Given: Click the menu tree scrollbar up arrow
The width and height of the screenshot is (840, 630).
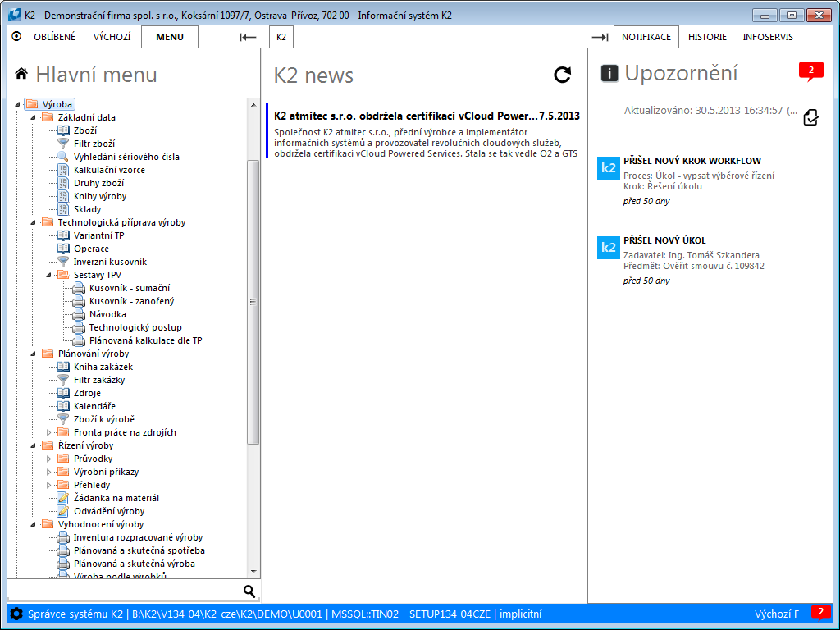Looking at the screenshot, I should (253, 104).
